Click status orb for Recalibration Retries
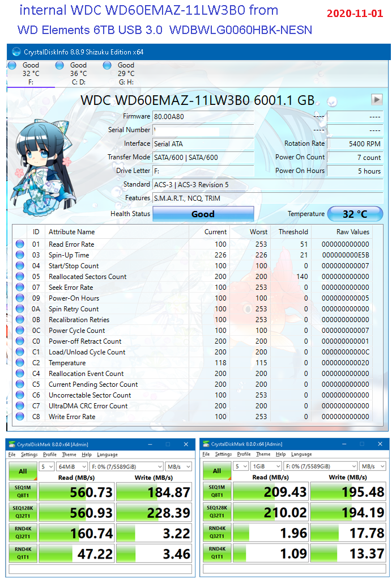Viewport: 392px width, 579px height. [x=20, y=319]
